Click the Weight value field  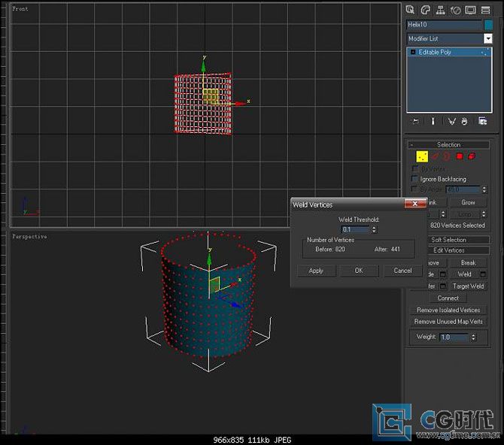pos(455,337)
